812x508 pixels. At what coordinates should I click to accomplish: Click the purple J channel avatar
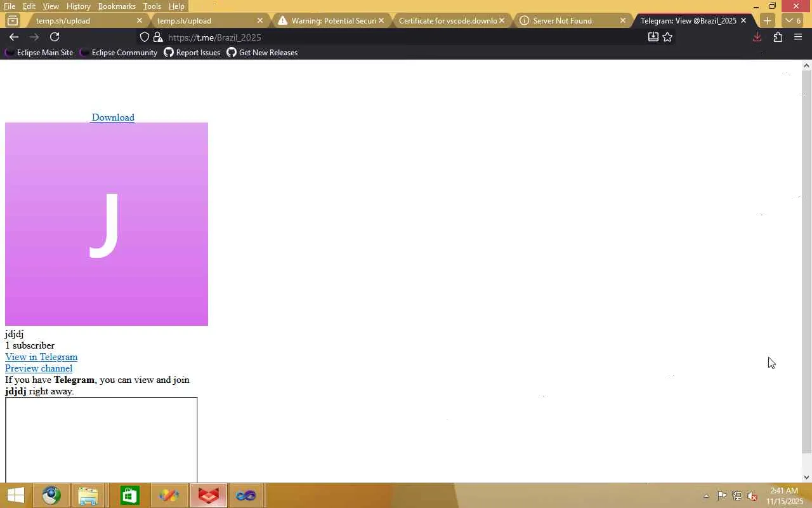tap(107, 224)
